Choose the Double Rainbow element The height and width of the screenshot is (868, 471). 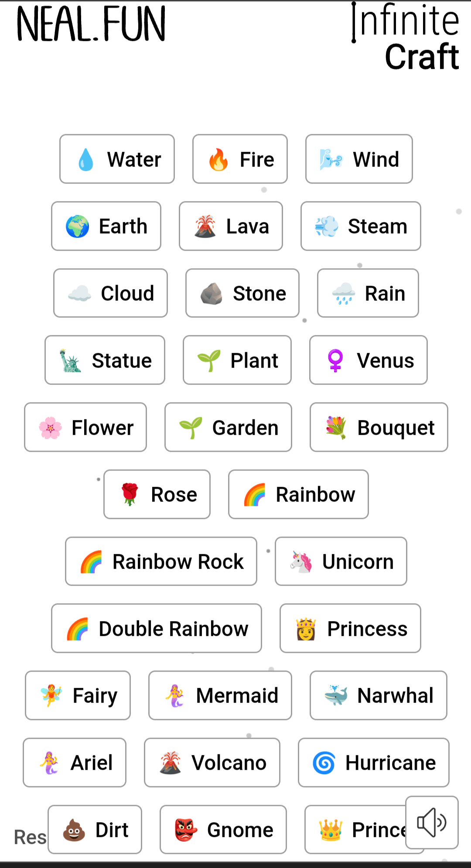(x=156, y=629)
